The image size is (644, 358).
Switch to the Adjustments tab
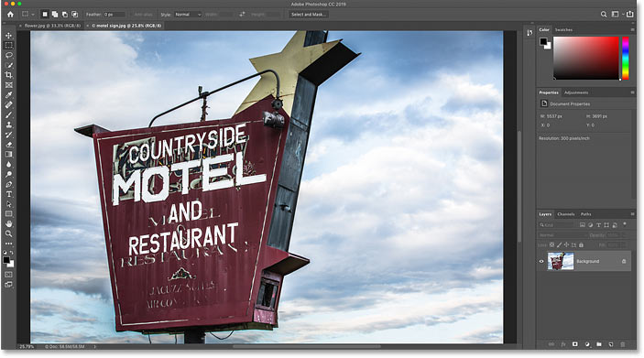click(576, 92)
